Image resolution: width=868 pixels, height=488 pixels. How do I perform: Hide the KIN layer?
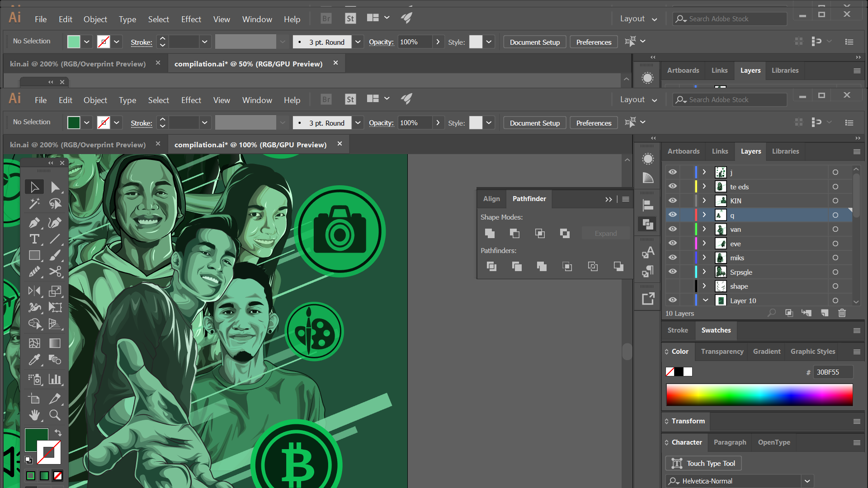673,201
